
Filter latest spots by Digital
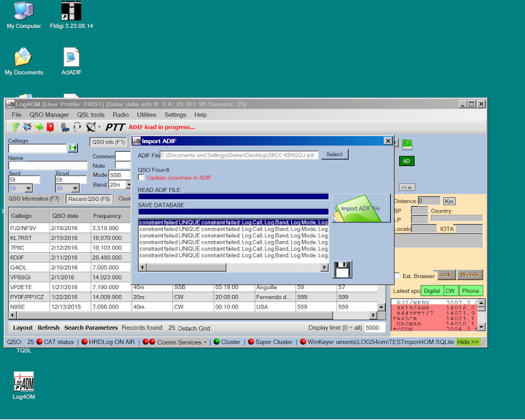pos(432,291)
